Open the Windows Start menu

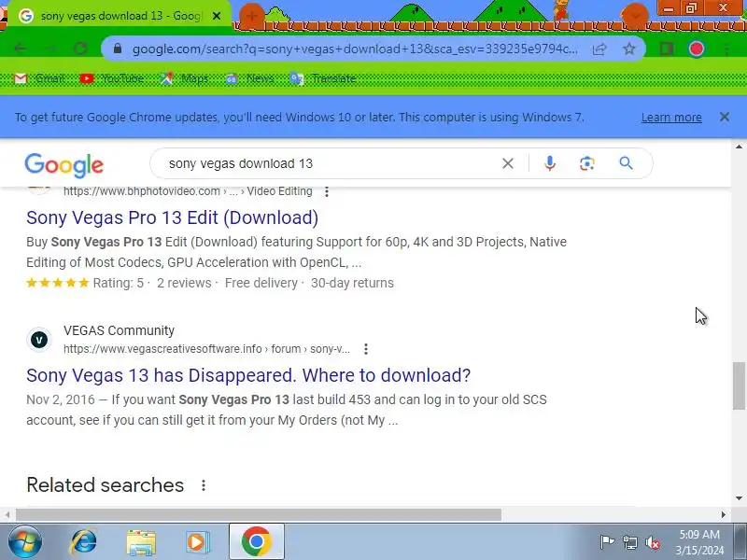[25, 542]
